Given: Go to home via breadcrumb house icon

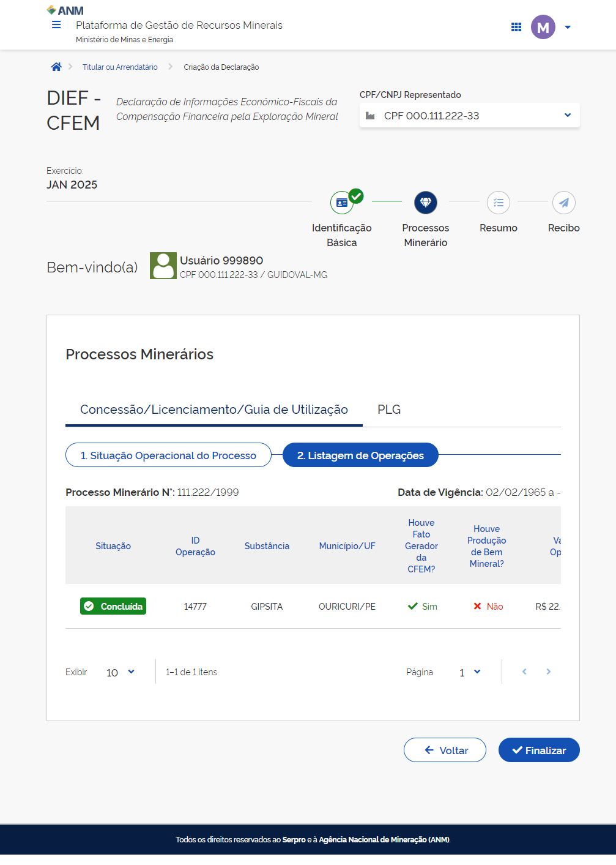Looking at the screenshot, I should [56, 67].
